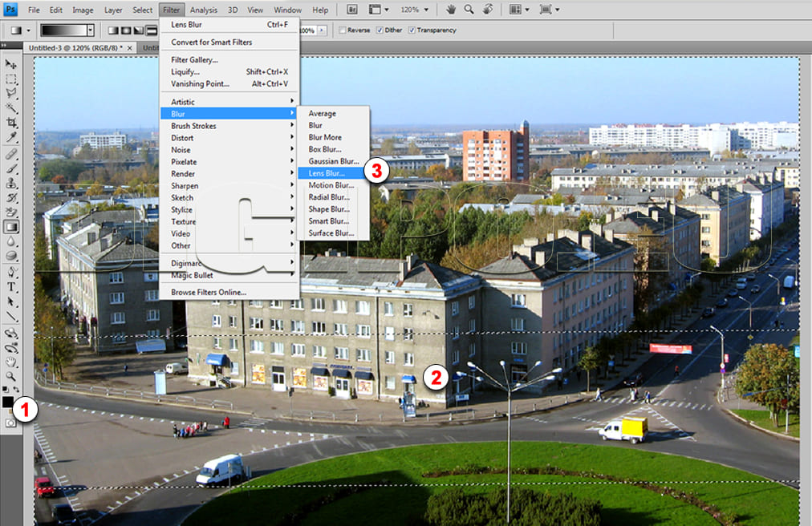Image resolution: width=812 pixels, height=526 pixels.
Task: Select the Path Selection tool
Action: tap(11, 301)
